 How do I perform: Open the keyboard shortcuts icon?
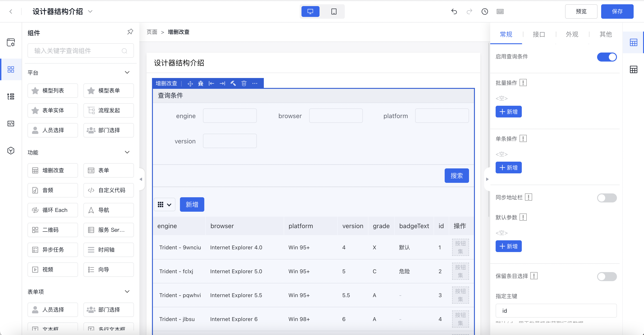pos(500,11)
